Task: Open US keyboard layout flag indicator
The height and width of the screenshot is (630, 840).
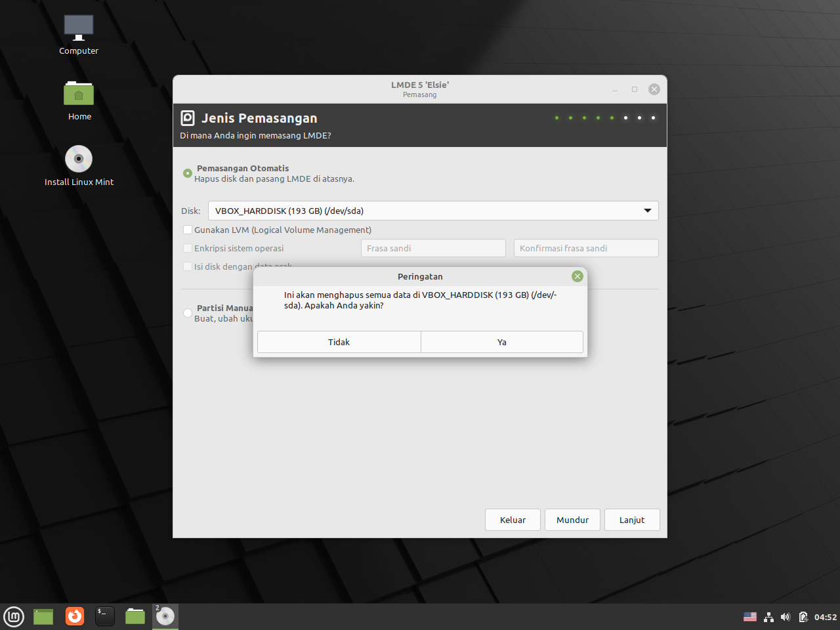Action: [x=750, y=617]
